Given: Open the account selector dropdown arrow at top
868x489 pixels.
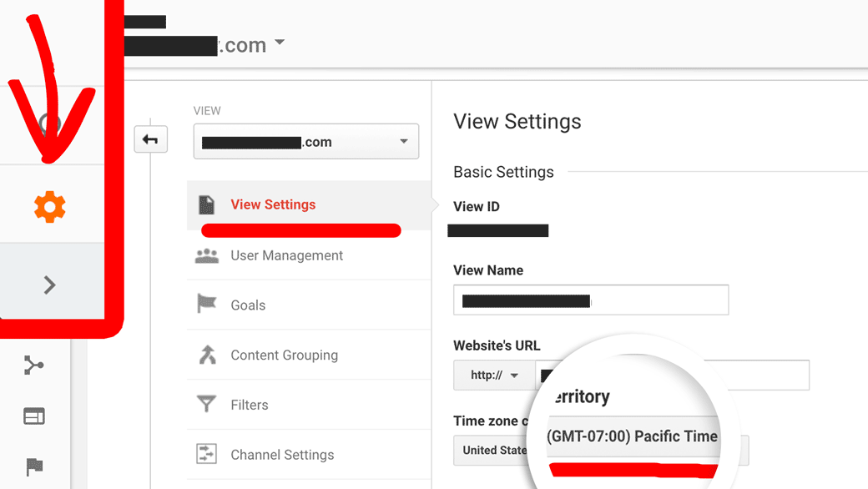Looking at the screenshot, I should click(x=280, y=42).
